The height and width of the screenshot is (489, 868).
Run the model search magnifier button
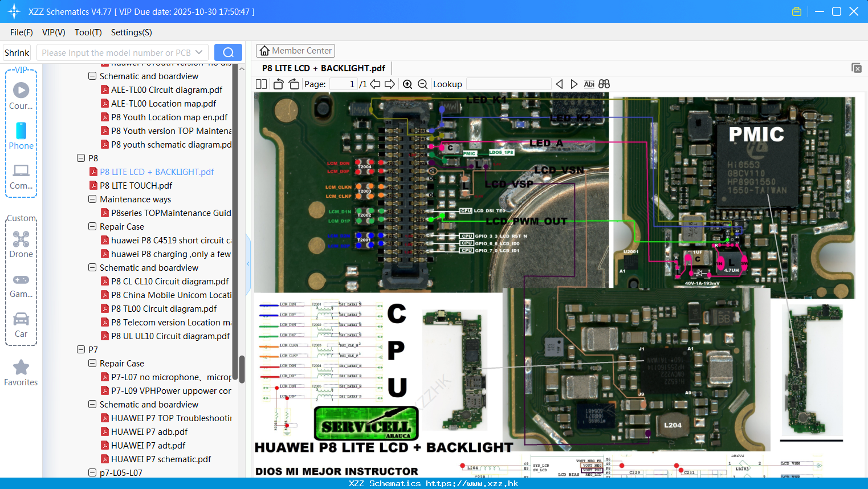click(x=228, y=52)
